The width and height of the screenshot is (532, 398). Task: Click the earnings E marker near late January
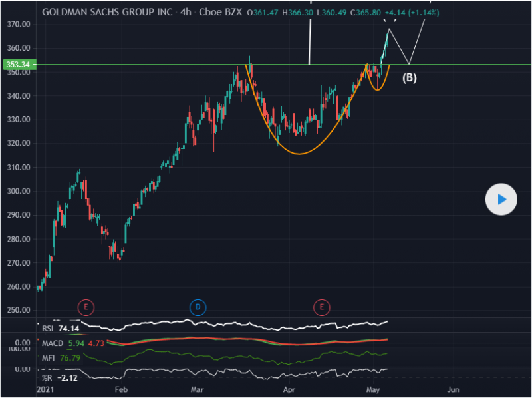point(86,307)
